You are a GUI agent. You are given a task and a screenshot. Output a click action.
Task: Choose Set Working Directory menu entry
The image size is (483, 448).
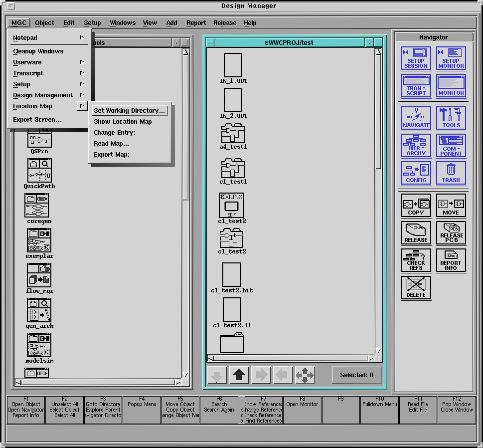point(129,111)
